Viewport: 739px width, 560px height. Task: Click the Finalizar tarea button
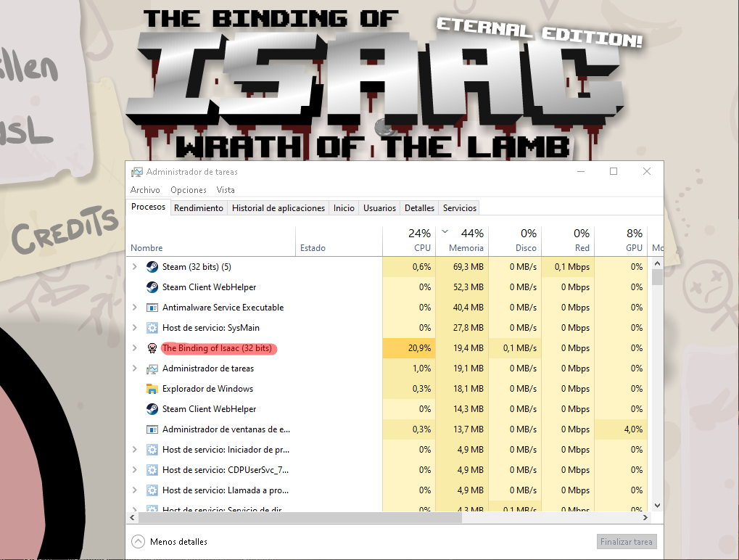(627, 542)
